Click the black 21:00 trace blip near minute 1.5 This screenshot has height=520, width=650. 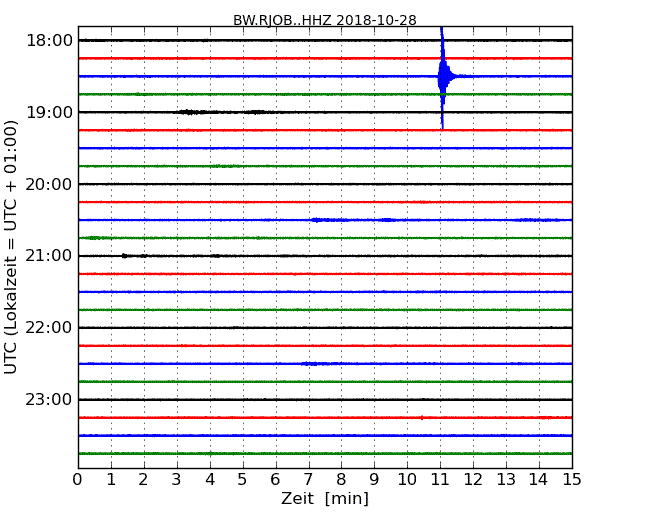125,256
